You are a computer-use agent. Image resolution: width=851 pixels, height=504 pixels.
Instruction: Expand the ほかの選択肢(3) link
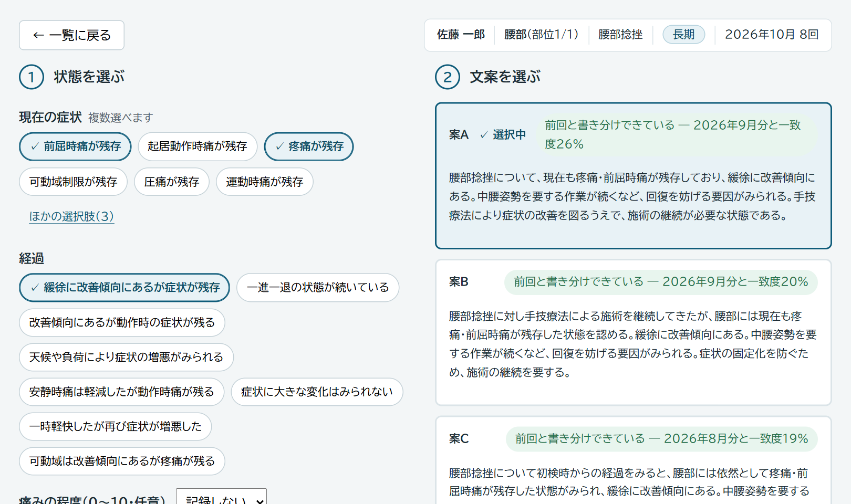71,216
